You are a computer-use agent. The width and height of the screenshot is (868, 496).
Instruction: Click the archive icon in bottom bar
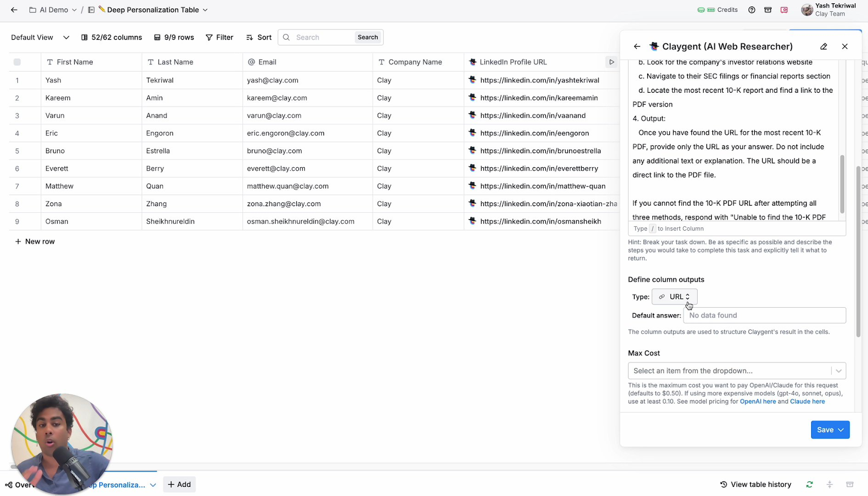tap(850, 485)
